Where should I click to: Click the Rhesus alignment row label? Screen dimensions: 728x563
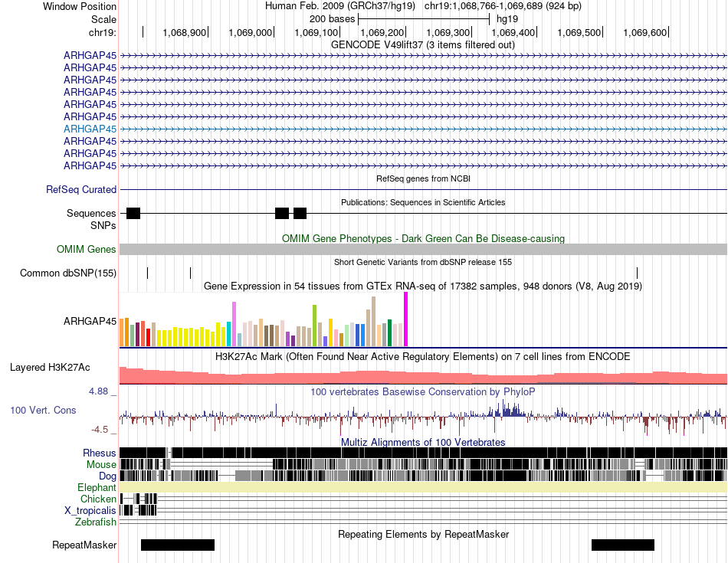100,453
